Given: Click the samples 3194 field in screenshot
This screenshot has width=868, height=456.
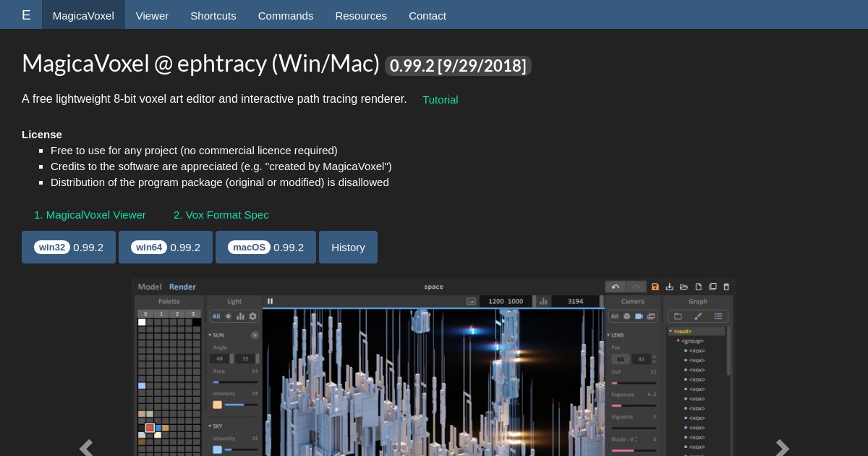Looking at the screenshot, I should coord(576,301).
